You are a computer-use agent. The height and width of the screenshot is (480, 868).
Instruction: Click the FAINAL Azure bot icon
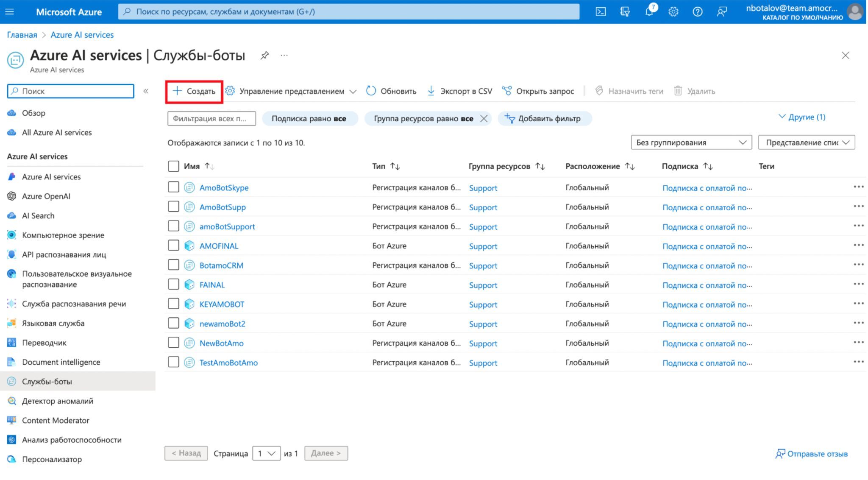[x=189, y=285]
